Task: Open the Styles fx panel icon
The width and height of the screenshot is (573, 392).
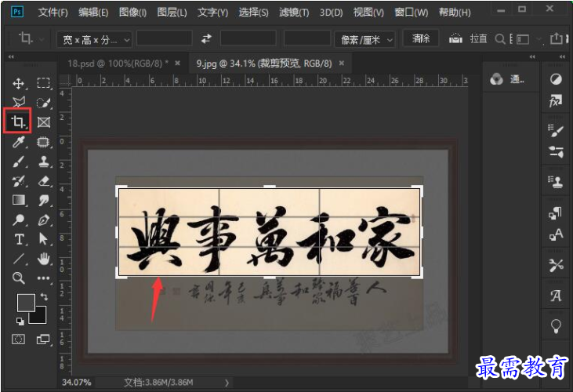Action: click(x=556, y=100)
